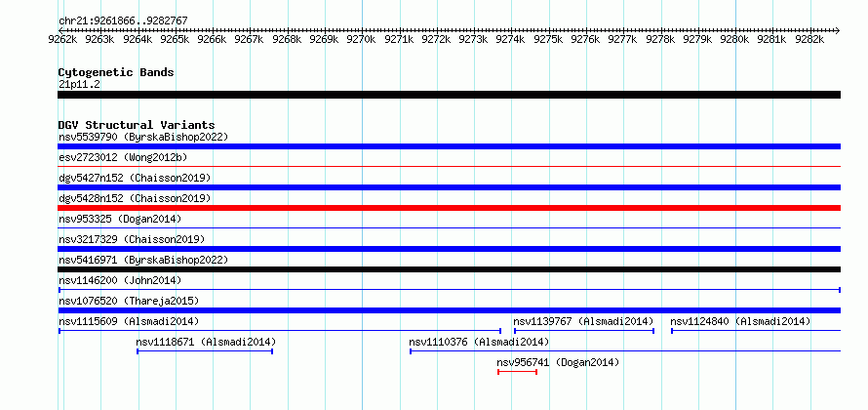
Task: Click the dgv5427n152 blue variant bar
Action: [x=449, y=187]
